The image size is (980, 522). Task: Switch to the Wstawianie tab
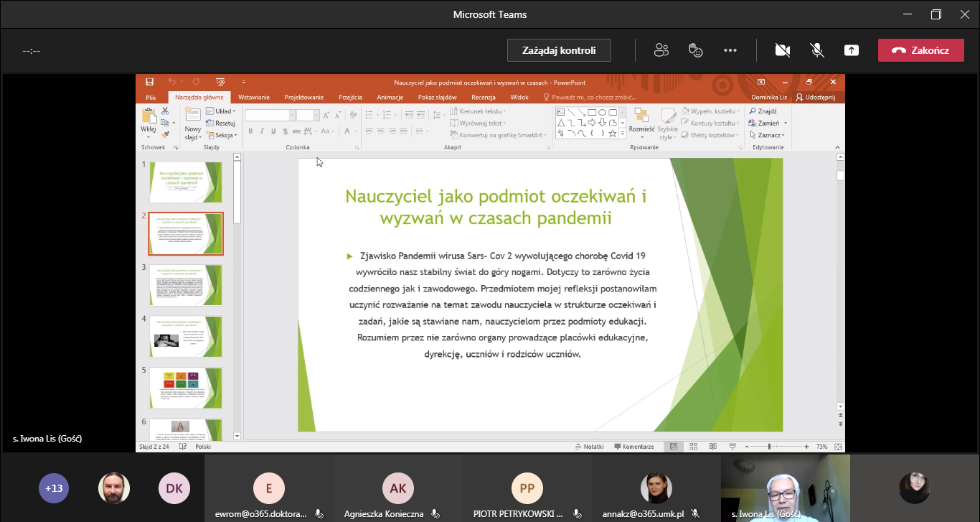pyautogui.click(x=254, y=97)
